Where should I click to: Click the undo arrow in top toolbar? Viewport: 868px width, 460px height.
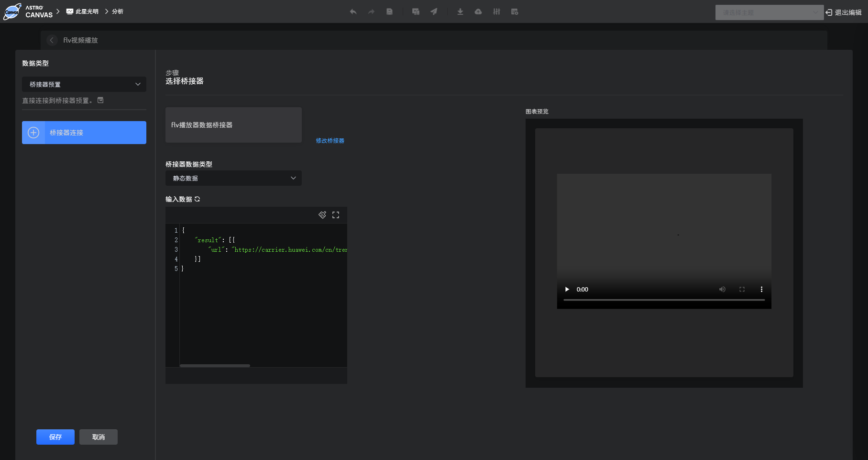353,12
